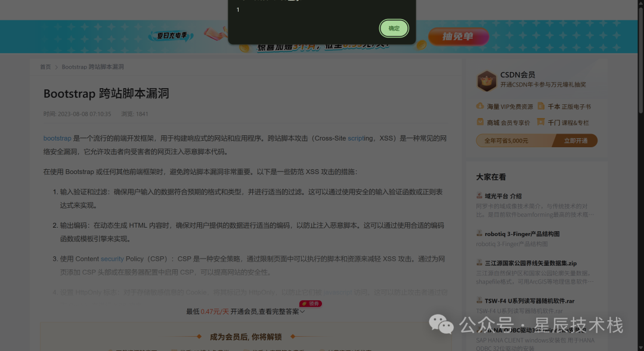
Task: Click the 全年可省5,000元 savings bar
Action: [x=513, y=141]
